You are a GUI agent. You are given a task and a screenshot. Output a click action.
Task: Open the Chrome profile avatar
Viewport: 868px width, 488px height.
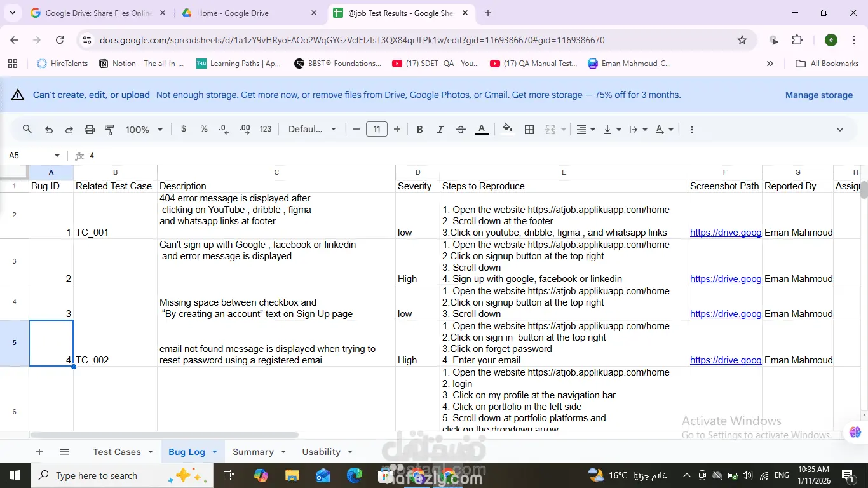[x=831, y=40]
